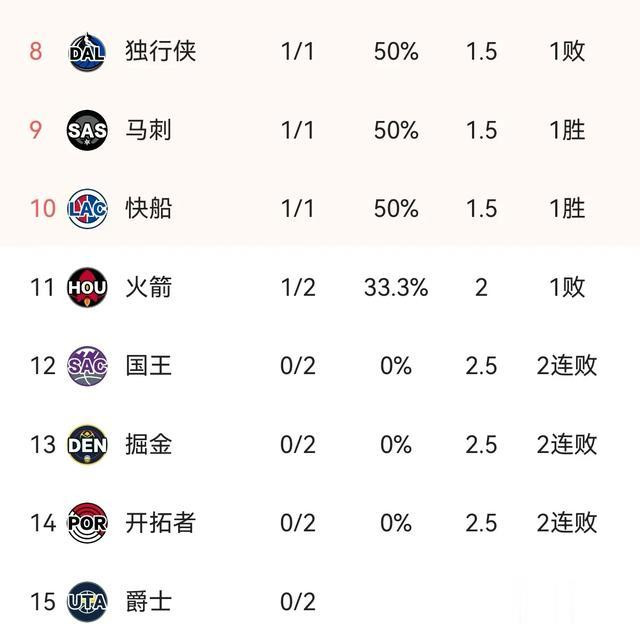640x631 pixels.
Task: Select the LAC Clippers team logo
Action: tap(87, 209)
